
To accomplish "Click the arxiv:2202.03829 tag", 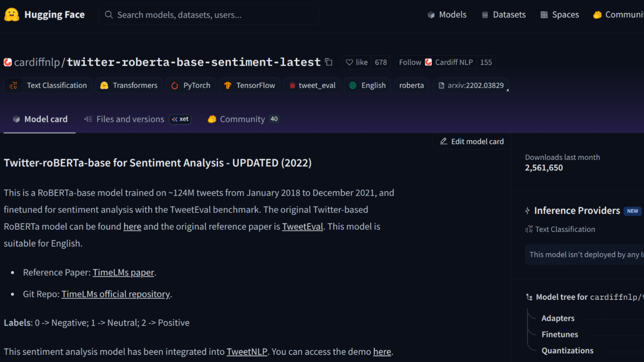I will point(471,86).
